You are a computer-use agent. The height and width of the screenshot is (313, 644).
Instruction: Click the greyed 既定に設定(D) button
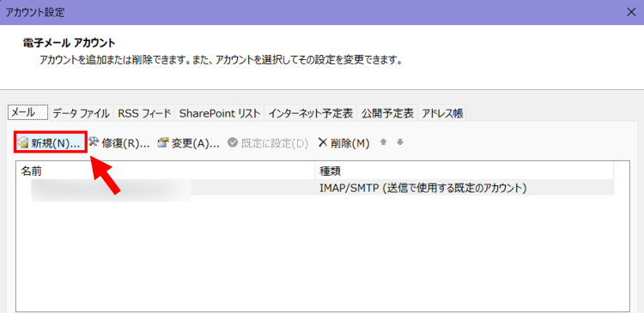click(x=268, y=143)
